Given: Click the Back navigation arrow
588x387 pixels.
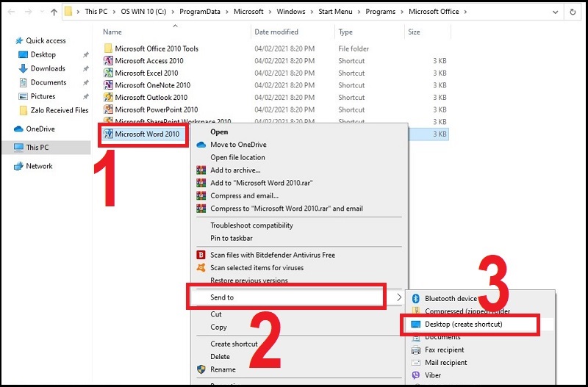Looking at the screenshot, I should pyautogui.click(x=11, y=12).
